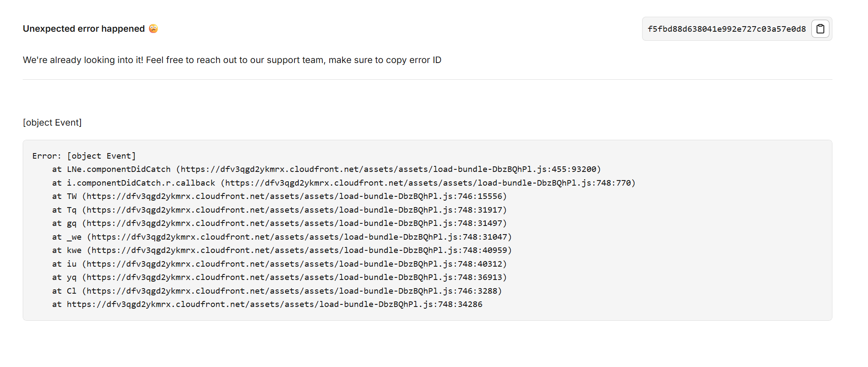The width and height of the screenshot is (868, 367).
Task: Click the last stack line ending 748:34286
Action: point(267,304)
